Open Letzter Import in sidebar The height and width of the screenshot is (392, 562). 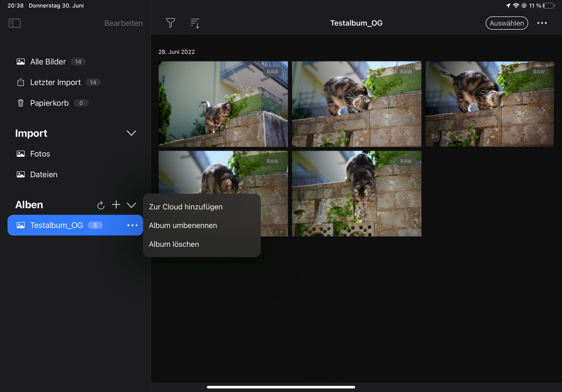click(55, 82)
